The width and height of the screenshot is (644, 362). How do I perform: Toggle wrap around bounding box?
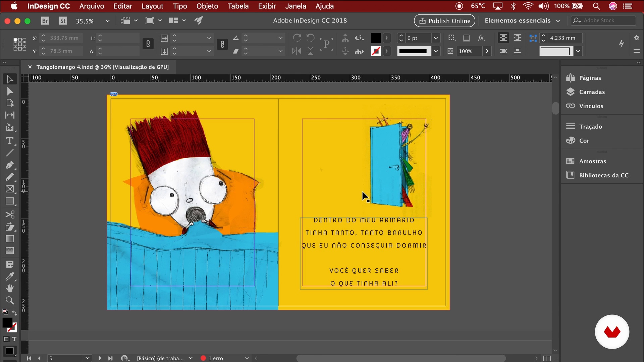click(x=517, y=38)
